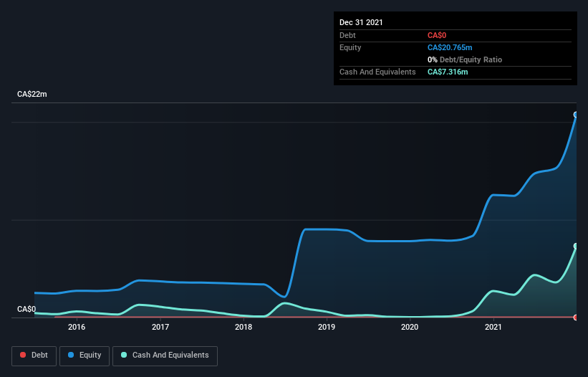Click the Dec 31 2021 tooltip date
The height and width of the screenshot is (377, 588).
click(x=361, y=22)
